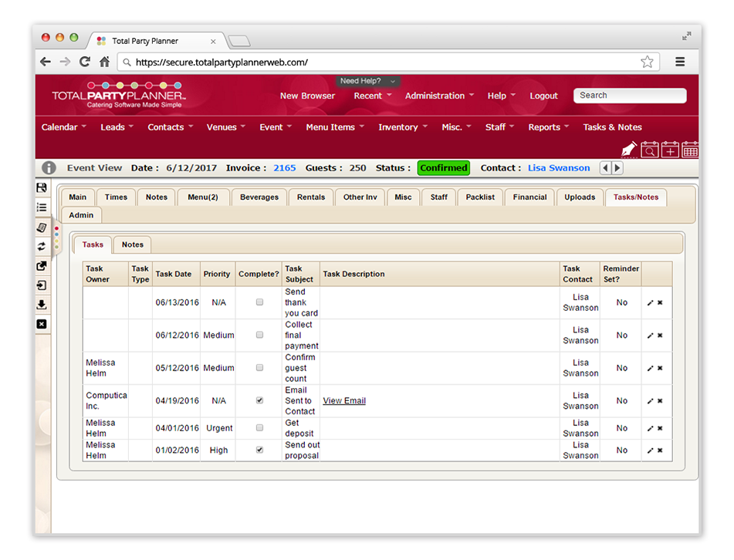Open the Menu(2) tab
Viewport: 734px width, 560px height.
(203, 197)
